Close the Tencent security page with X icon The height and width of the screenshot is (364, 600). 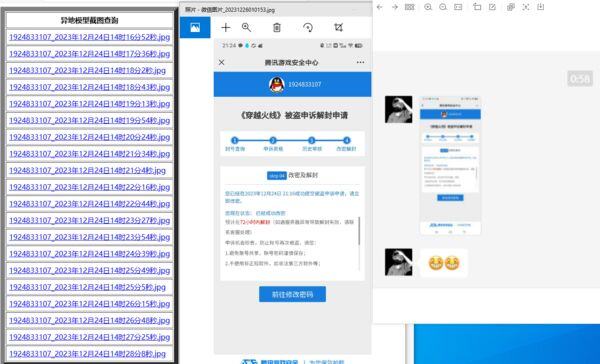click(x=222, y=62)
